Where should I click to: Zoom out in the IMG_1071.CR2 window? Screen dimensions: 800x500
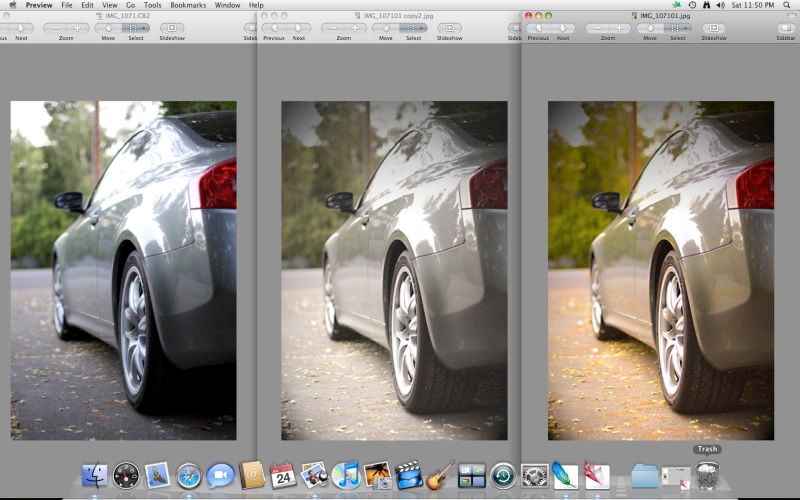point(55,28)
